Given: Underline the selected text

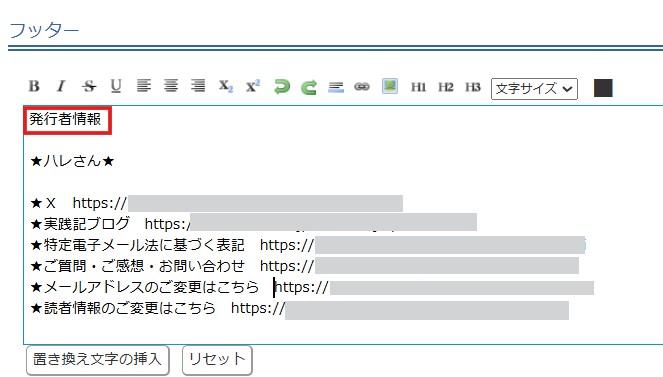Looking at the screenshot, I should pos(116,86).
